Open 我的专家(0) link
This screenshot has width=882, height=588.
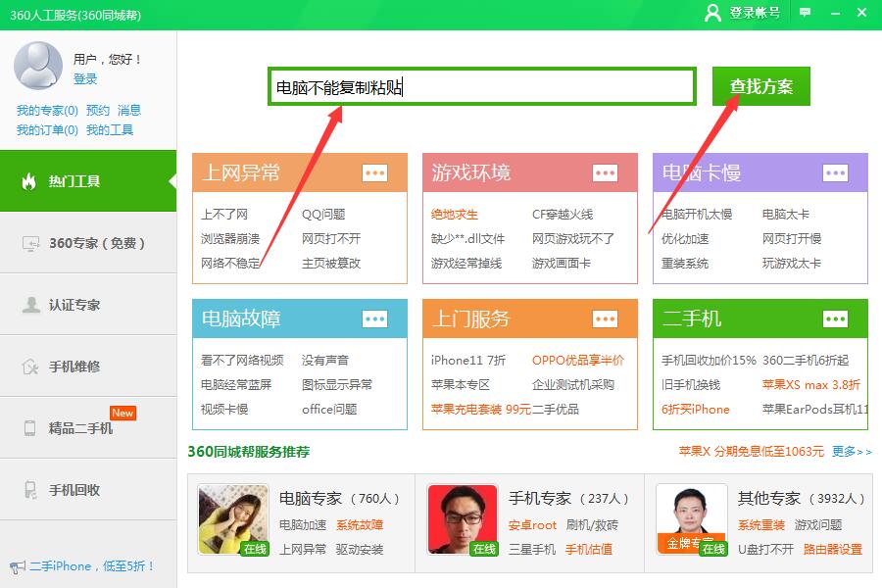[x=47, y=111]
